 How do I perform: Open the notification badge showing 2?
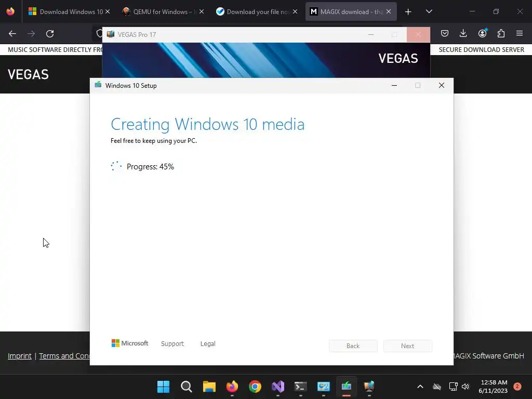[517, 387]
